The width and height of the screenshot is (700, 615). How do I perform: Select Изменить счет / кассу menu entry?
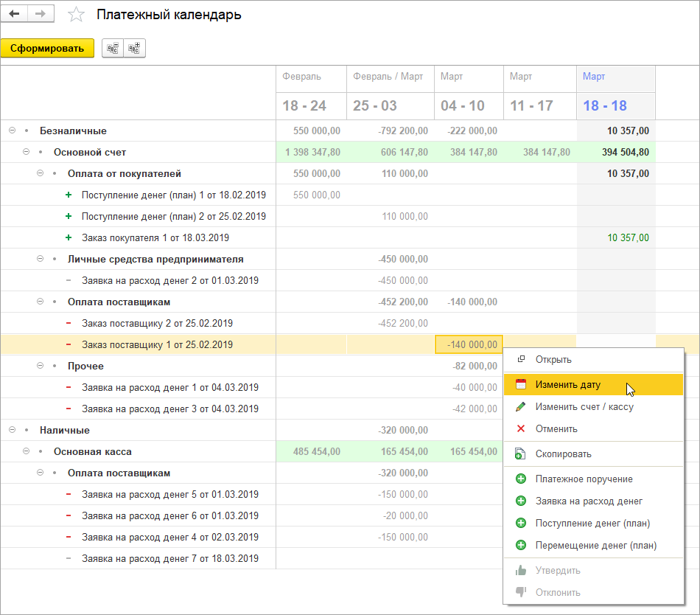pos(584,406)
